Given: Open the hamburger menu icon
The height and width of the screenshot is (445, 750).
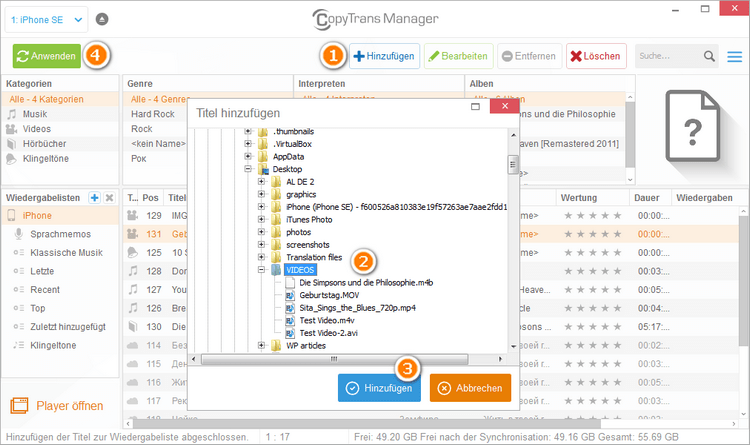Looking at the screenshot, I should tap(734, 57).
